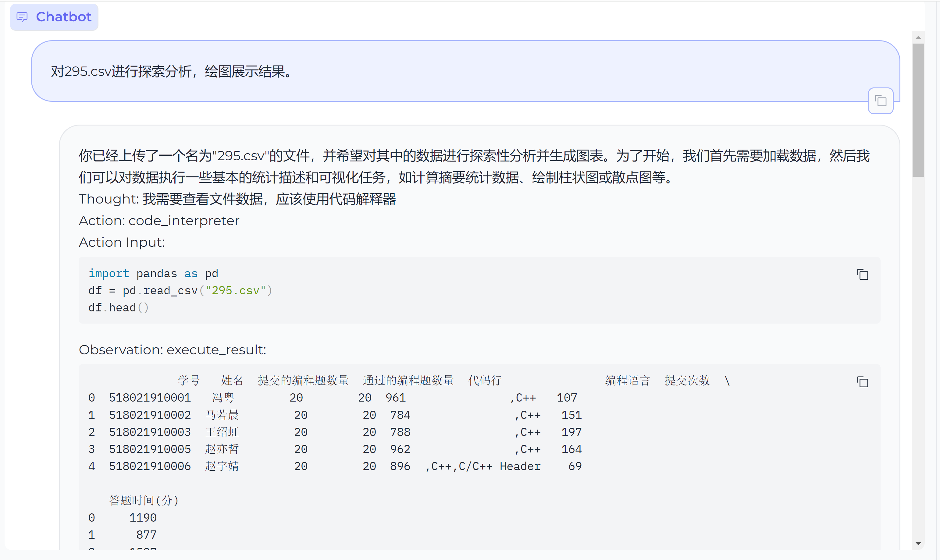Screen dimensions: 940x560
Task: Click the scrollbar down arrow
Action: 918,544
